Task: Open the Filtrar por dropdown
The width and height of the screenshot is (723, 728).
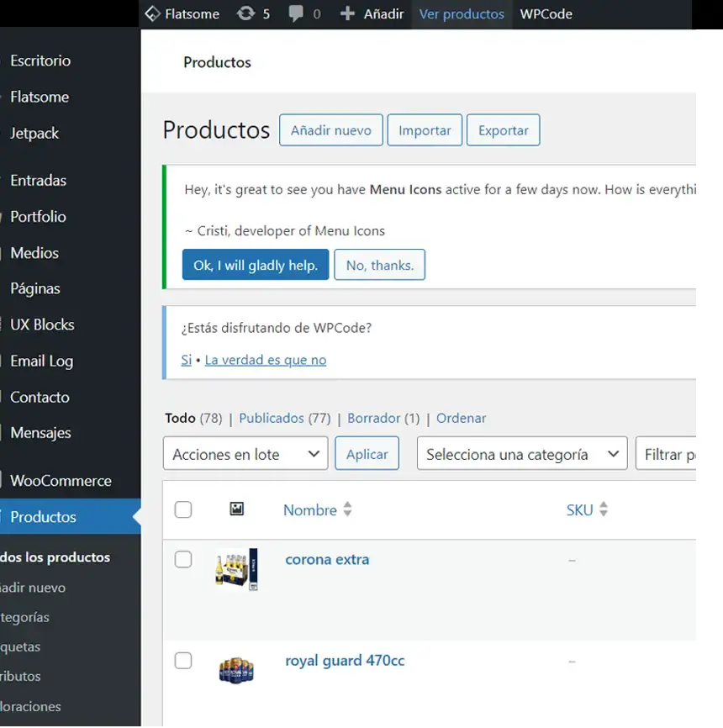Action: 668,454
